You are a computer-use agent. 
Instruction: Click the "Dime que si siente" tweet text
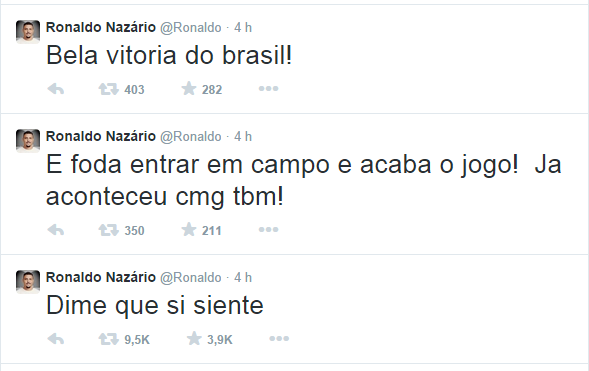pos(155,306)
